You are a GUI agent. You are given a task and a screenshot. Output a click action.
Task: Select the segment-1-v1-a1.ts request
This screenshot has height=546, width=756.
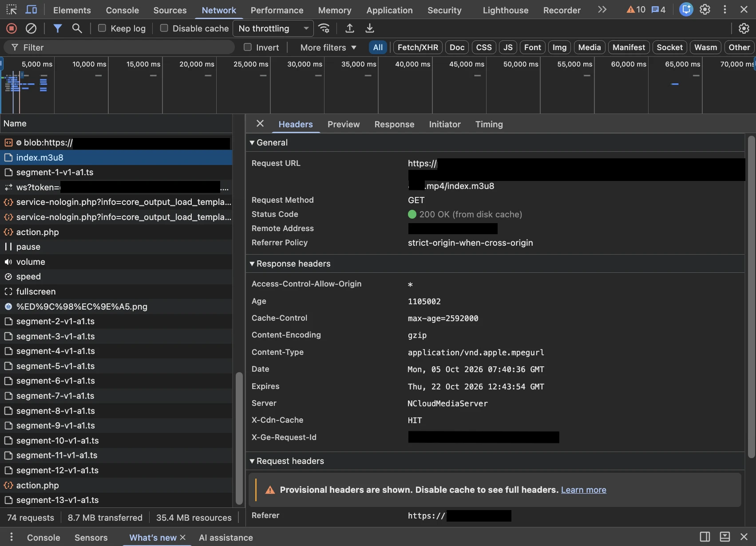(116, 172)
